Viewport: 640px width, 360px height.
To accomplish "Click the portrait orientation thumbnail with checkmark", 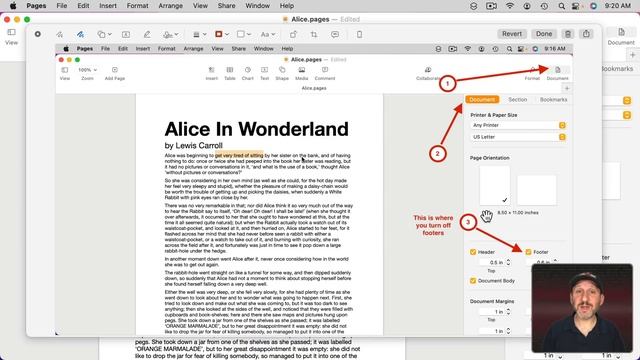I will [495, 185].
